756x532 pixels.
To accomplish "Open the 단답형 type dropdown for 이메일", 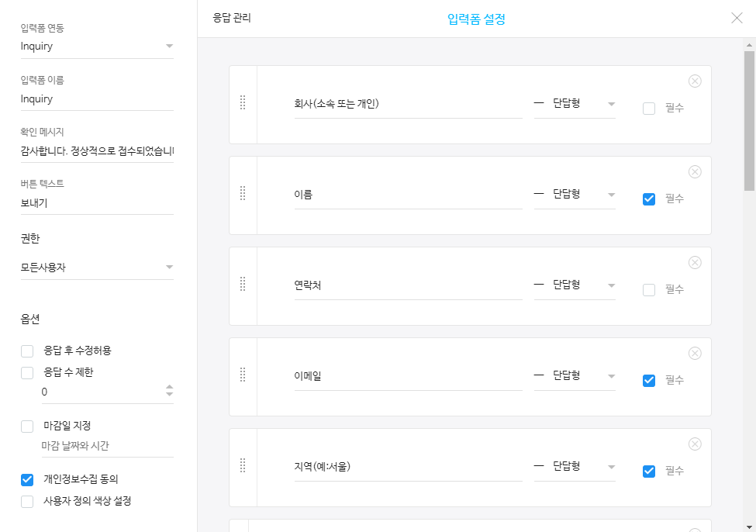I will coord(575,375).
